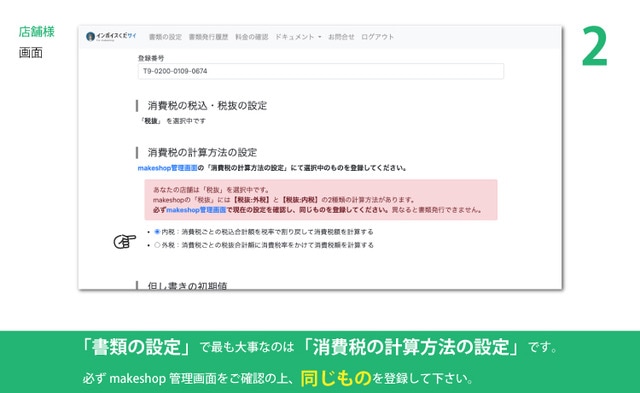The image size is (640, 393).
Task: Open makeshop管理画面 link above the pink notice
Action: (167, 168)
